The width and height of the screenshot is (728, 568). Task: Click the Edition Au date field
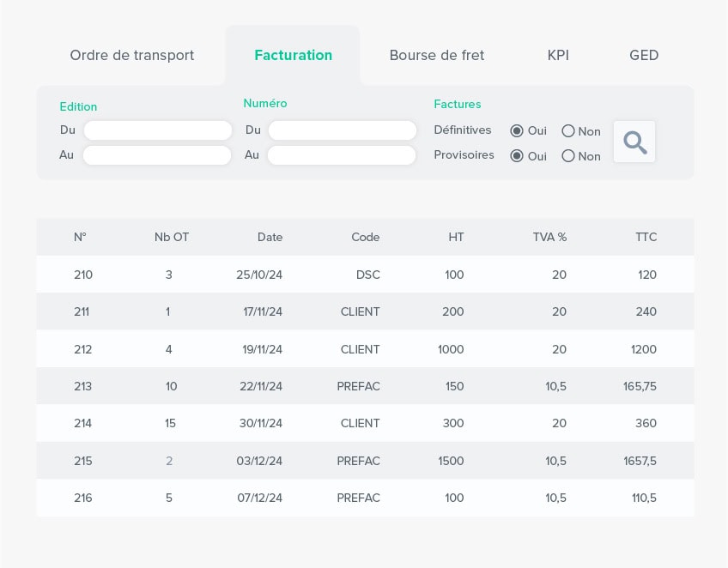tap(157, 154)
